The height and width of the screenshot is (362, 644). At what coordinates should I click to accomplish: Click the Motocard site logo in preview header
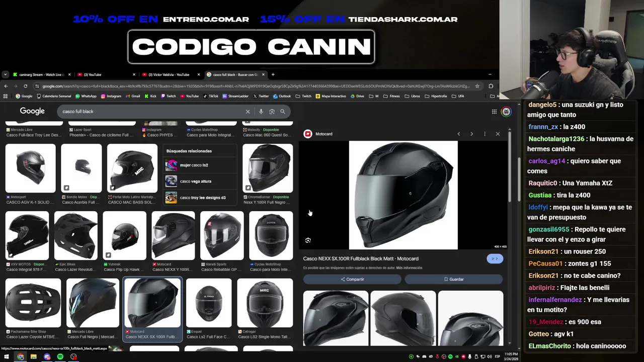[x=308, y=134]
